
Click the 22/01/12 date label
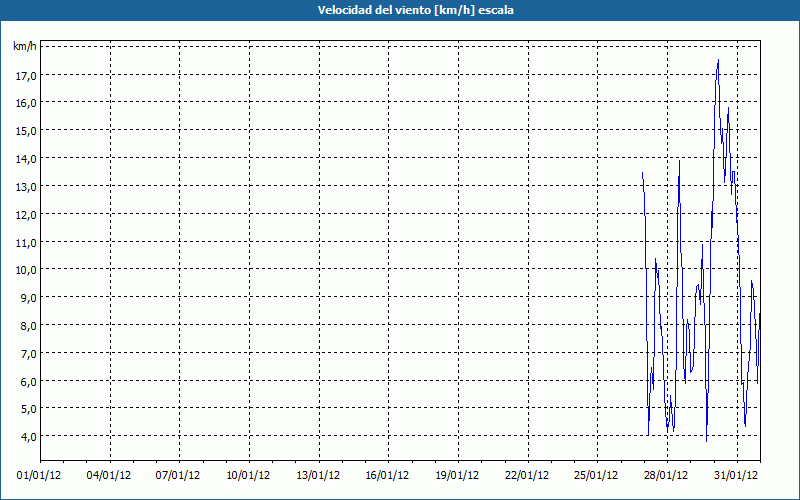527,476
